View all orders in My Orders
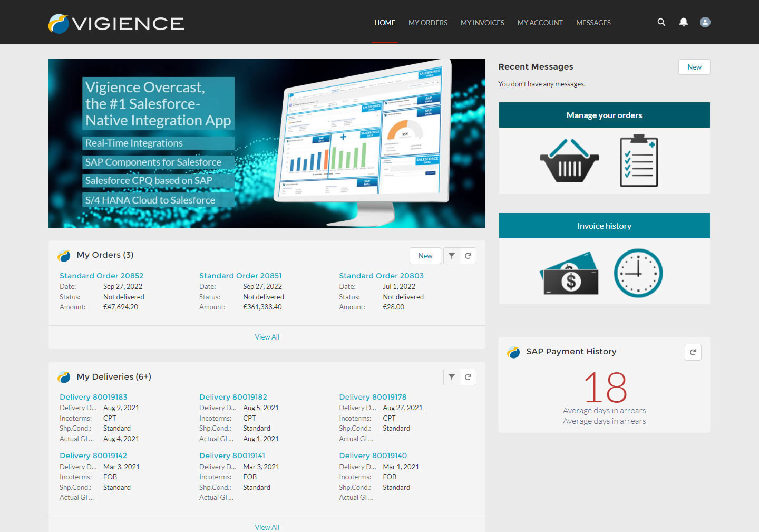The image size is (759, 532). (x=267, y=337)
